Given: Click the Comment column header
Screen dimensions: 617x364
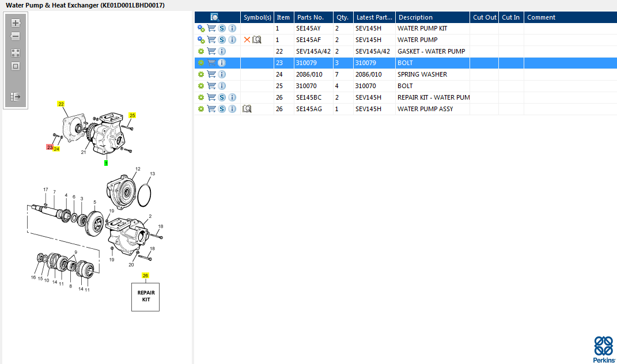Looking at the screenshot, I should click(x=570, y=17).
